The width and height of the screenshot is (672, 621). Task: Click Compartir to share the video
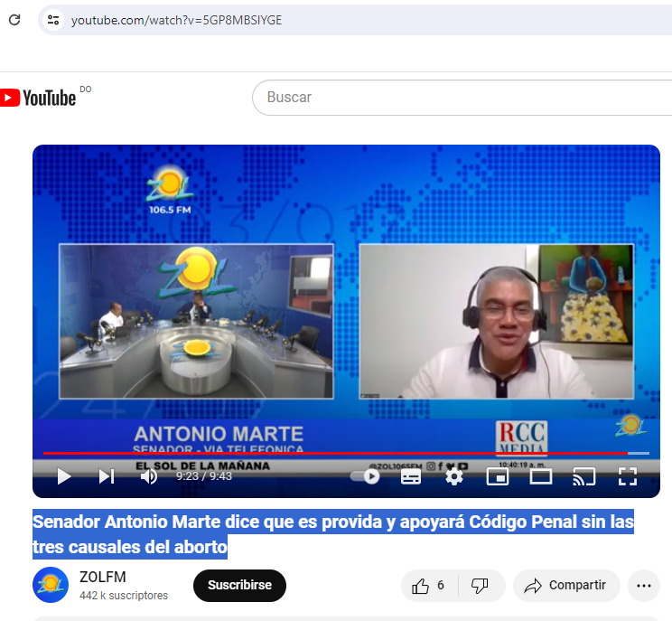click(566, 586)
